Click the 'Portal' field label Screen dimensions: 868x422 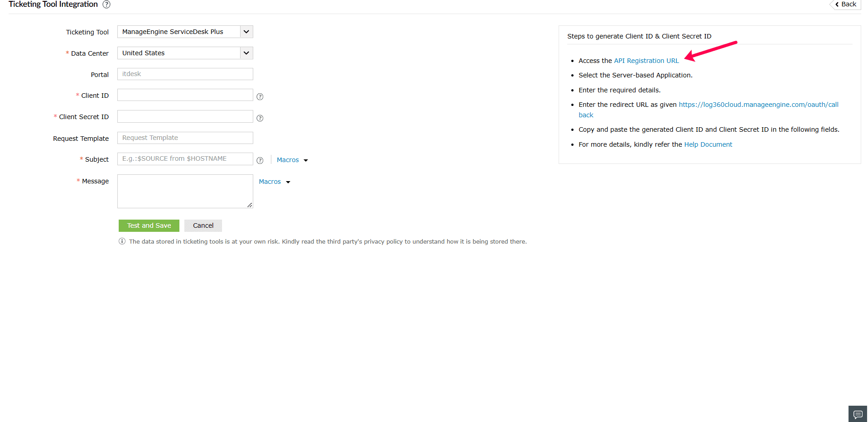pyautogui.click(x=100, y=75)
